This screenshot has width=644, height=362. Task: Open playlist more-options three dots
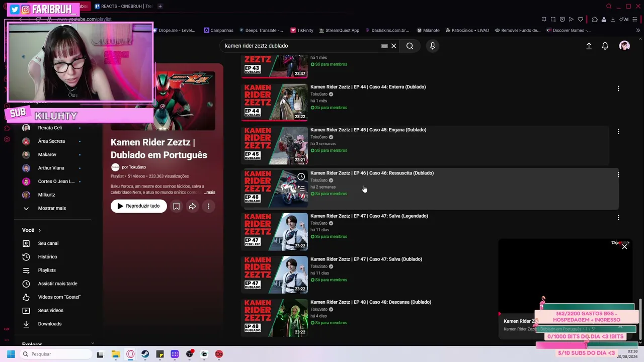point(208,206)
